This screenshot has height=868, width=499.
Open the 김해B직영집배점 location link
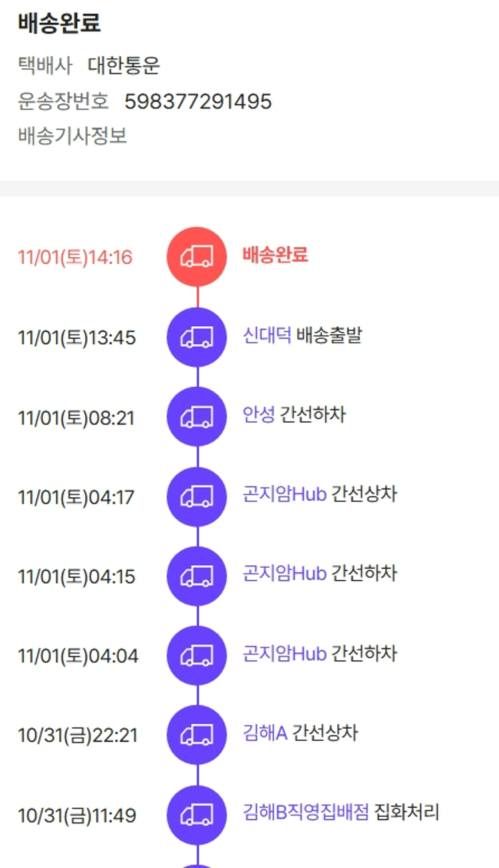click(306, 813)
